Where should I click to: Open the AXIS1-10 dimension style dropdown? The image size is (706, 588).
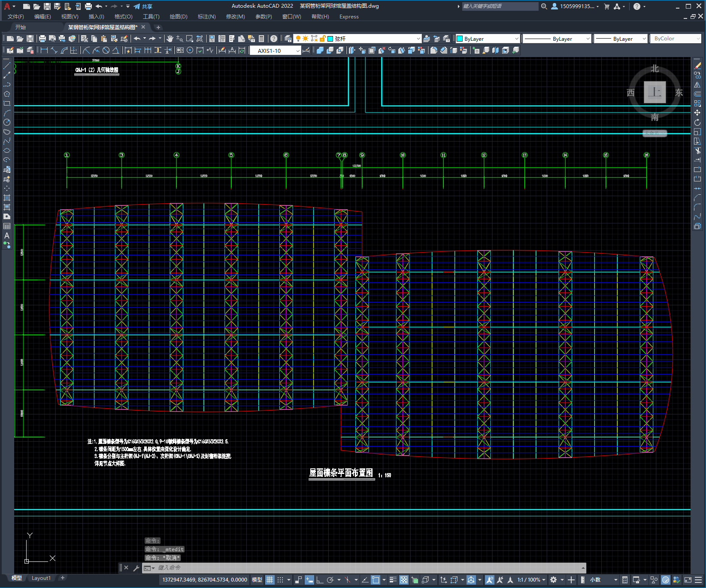pyautogui.click(x=298, y=51)
